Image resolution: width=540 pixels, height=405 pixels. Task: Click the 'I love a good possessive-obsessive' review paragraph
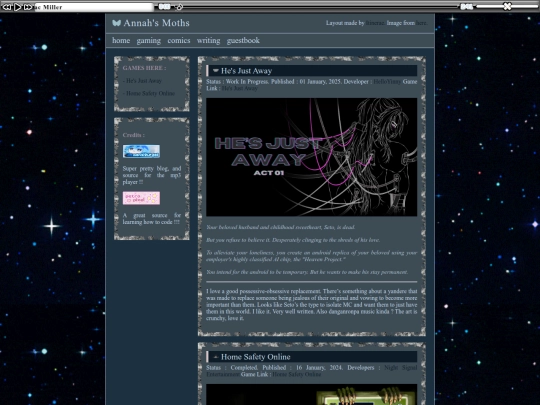pyautogui.click(x=311, y=305)
